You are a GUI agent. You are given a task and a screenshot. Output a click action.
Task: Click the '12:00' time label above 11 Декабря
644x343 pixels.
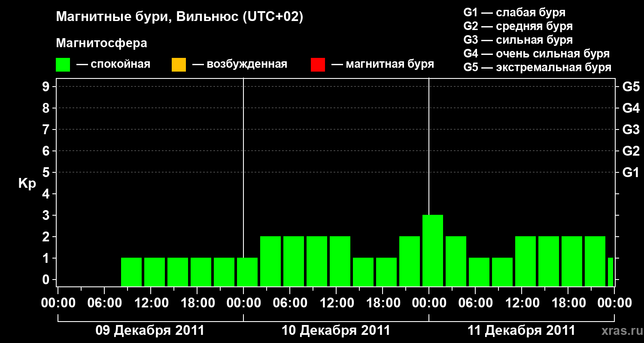point(522,303)
